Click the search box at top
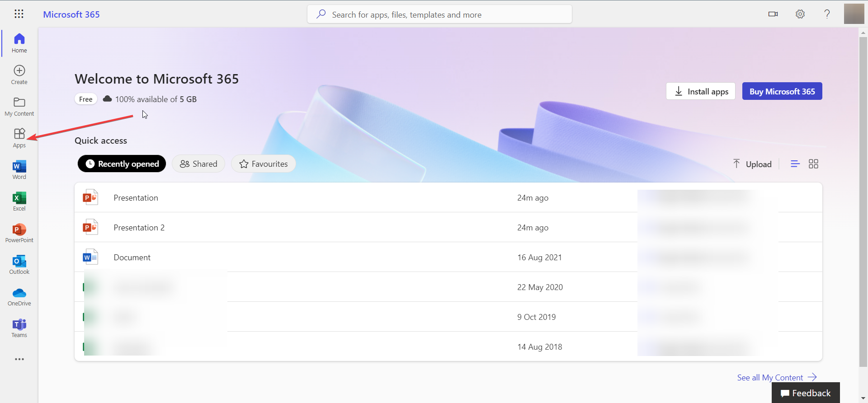 (x=439, y=14)
